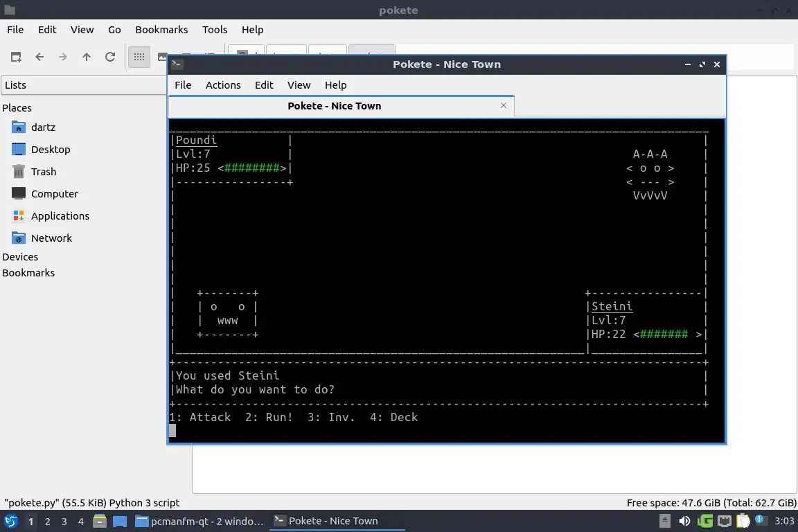Click Attack option in battle menu
798x532 pixels.
tap(200, 417)
